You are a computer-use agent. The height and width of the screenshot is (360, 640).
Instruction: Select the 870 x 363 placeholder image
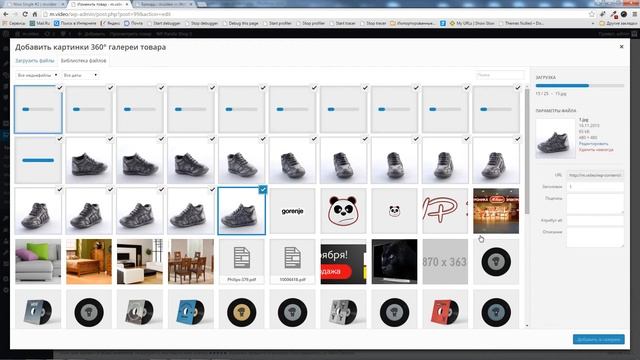pyautogui.click(x=445, y=262)
